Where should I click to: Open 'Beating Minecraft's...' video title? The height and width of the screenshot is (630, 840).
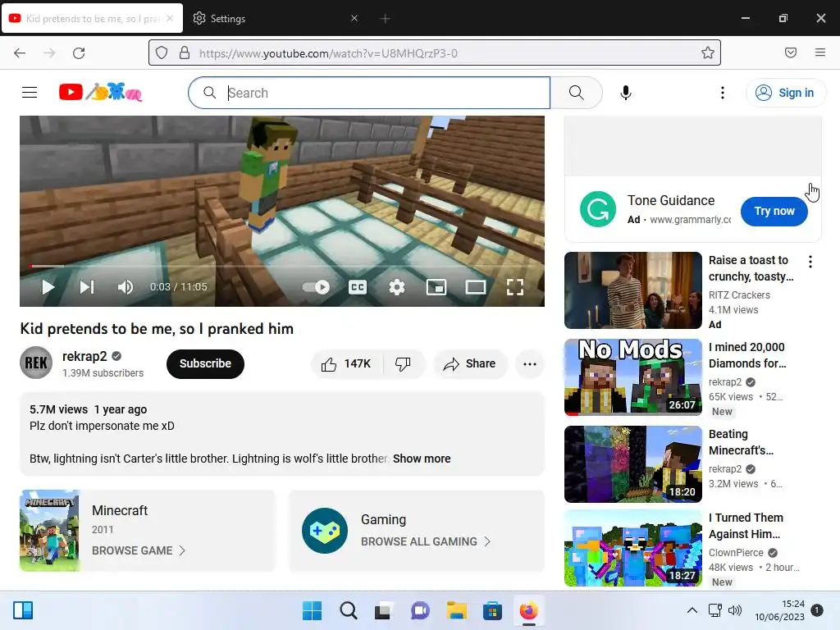[x=741, y=442]
